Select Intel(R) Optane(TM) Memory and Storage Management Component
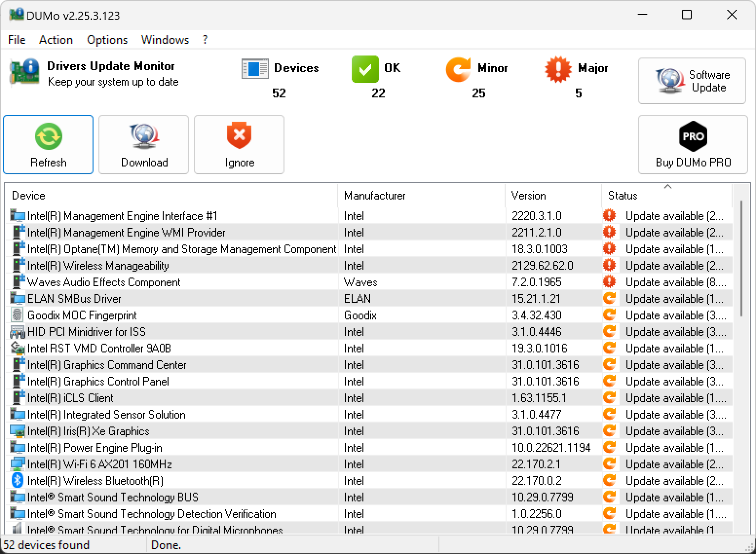 pyautogui.click(x=369, y=249)
